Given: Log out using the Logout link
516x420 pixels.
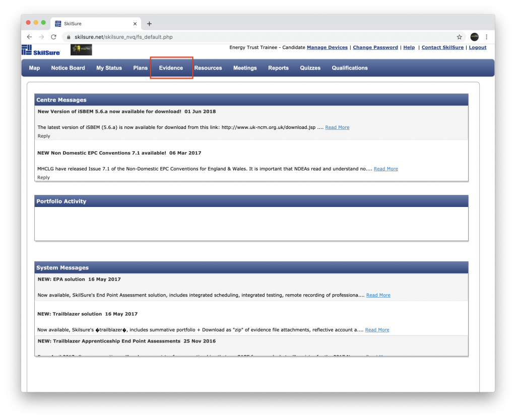Looking at the screenshot, I should 478,47.
